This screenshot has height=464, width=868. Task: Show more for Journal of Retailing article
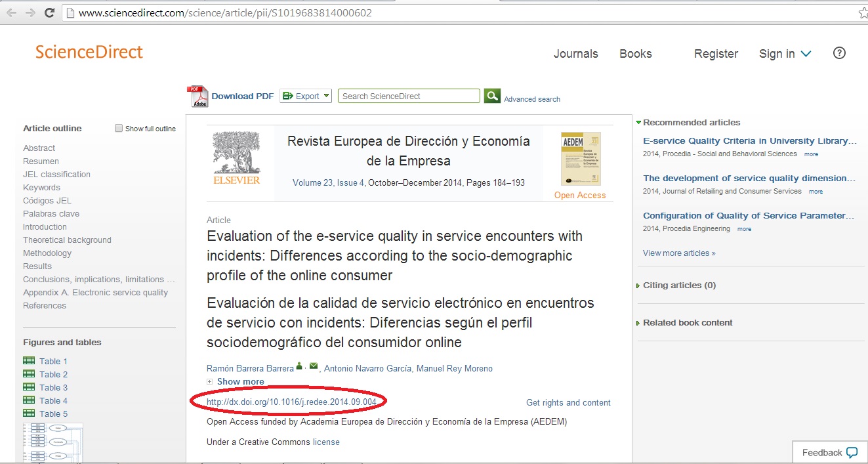pyautogui.click(x=816, y=192)
